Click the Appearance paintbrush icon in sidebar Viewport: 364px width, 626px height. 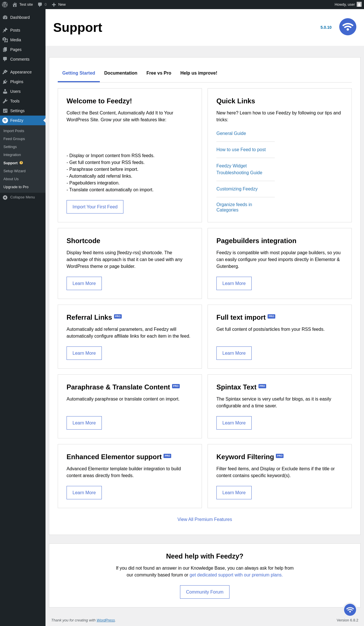click(x=5, y=72)
